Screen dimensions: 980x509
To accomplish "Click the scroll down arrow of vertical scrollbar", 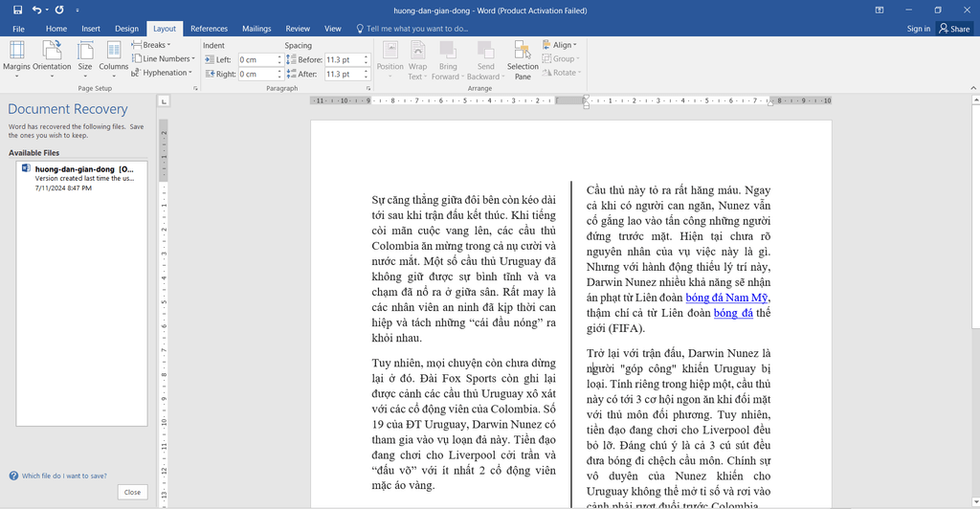I will point(974,502).
